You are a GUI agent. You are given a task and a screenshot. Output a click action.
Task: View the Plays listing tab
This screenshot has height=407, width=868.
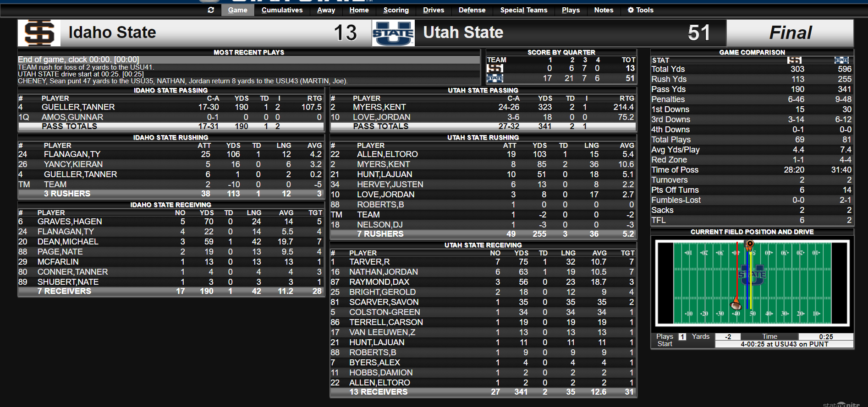point(570,10)
